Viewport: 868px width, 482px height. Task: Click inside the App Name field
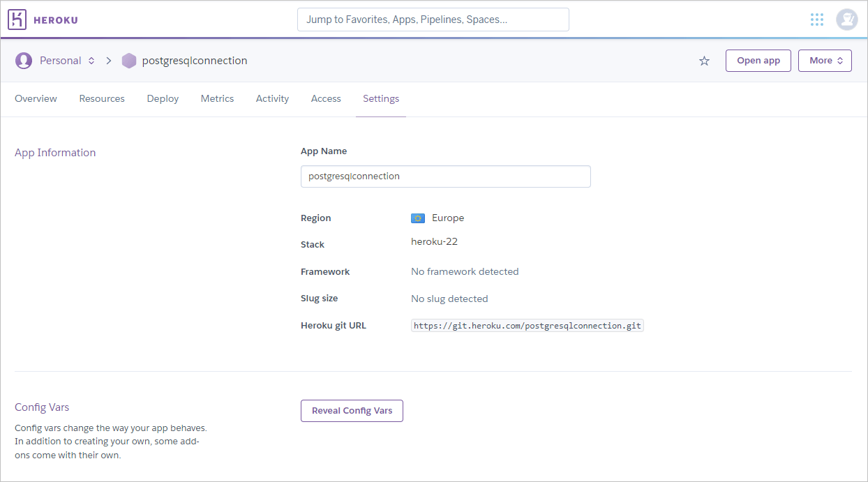[445, 176]
